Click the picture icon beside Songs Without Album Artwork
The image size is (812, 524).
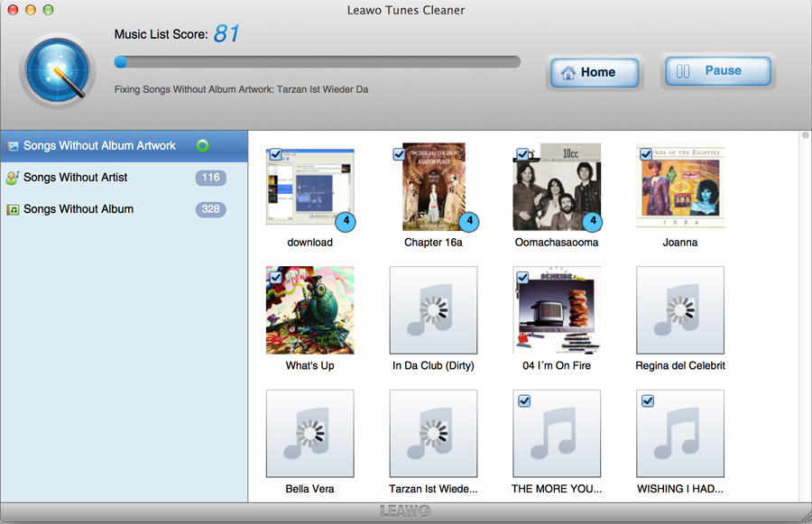13,146
